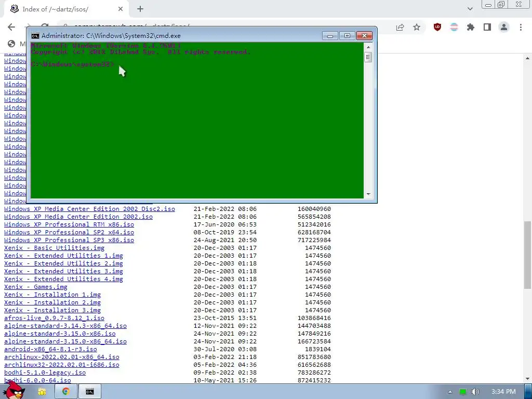Download Windows XP Professional SP2 x64.iso

pos(69,232)
